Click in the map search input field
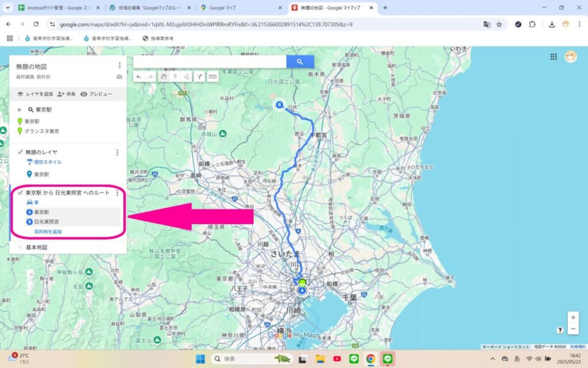This screenshot has width=588, height=368. 210,62
